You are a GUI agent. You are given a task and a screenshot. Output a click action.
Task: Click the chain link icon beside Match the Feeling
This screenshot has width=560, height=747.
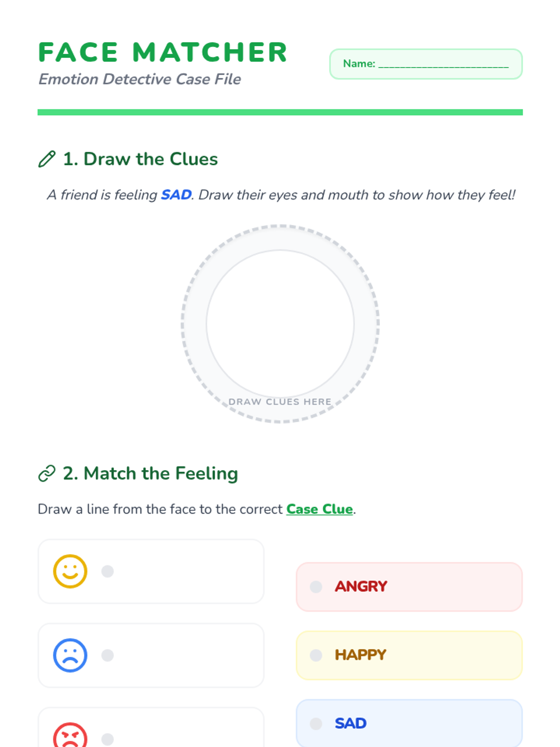[47, 473]
